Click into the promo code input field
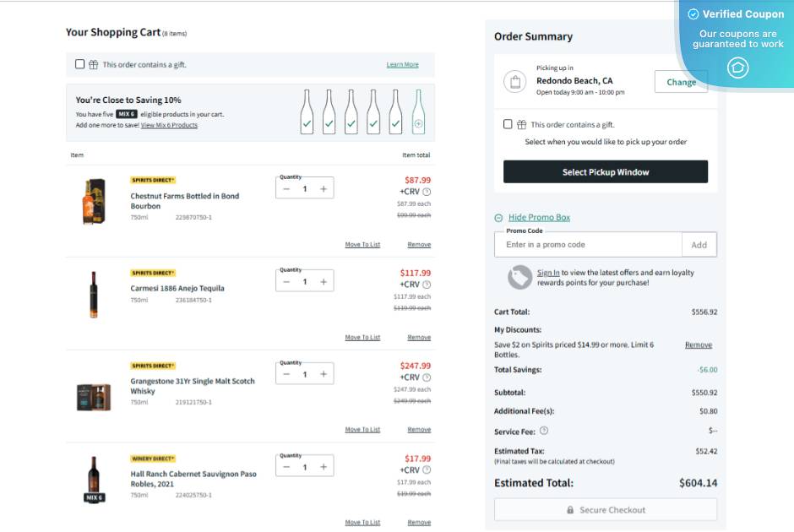The height and width of the screenshot is (532, 794). pyautogui.click(x=589, y=245)
